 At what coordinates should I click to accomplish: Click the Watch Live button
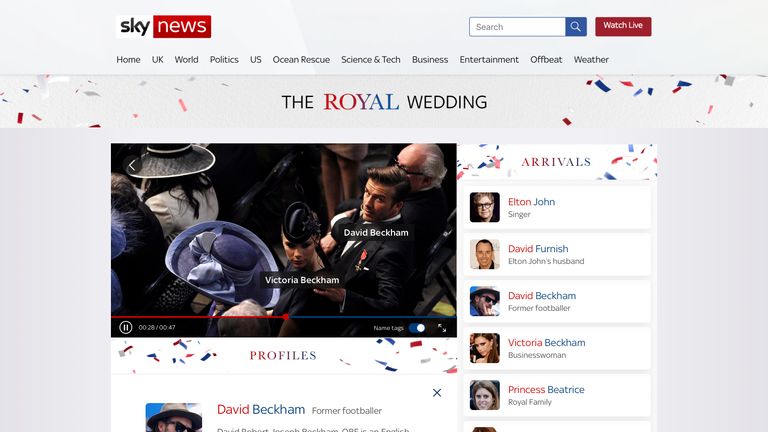[623, 26]
